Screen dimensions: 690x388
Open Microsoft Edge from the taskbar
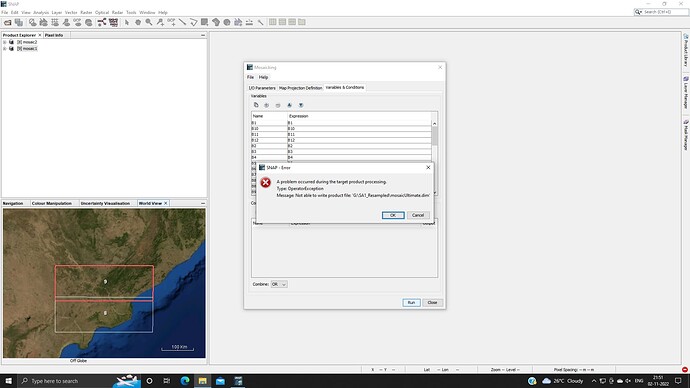tap(185, 381)
